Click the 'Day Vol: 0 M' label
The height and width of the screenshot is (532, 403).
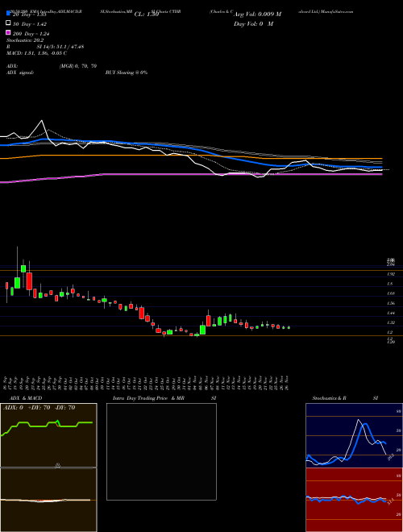point(253,23)
